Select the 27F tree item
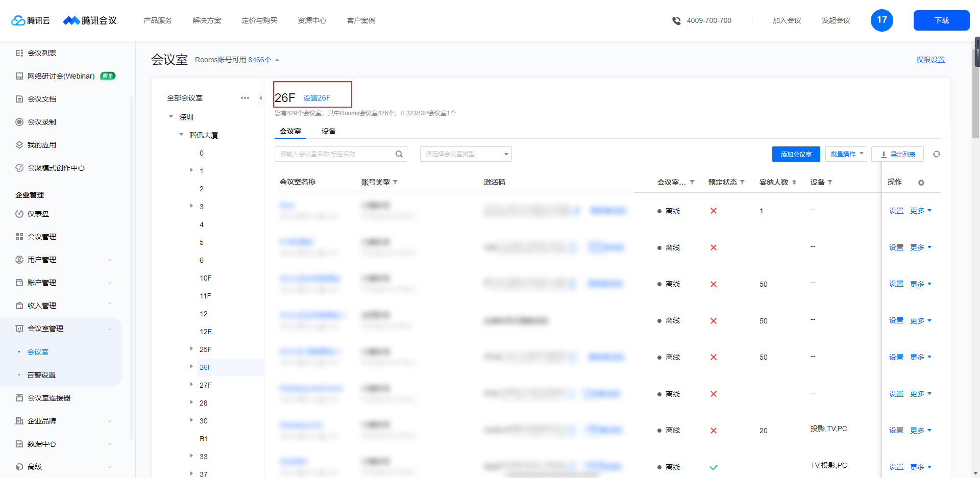Image resolution: width=980 pixels, height=478 pixels. (x=205, y=385)
